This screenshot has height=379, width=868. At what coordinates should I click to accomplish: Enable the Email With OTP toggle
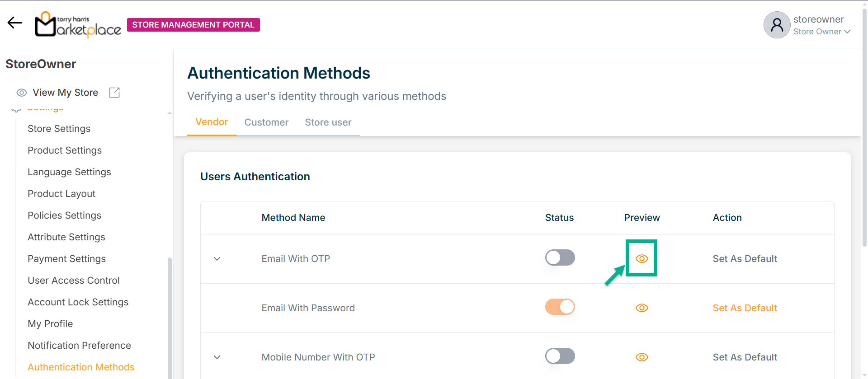coord(560,258)
